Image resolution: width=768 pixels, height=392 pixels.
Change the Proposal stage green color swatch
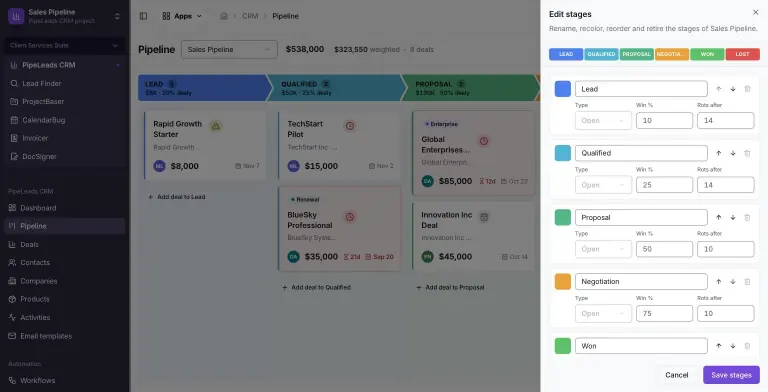click(563, 217)
